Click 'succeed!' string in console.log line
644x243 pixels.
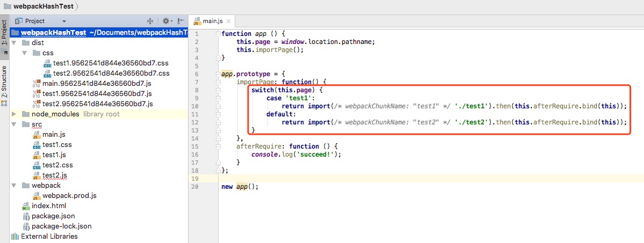(x=316, y=154)
